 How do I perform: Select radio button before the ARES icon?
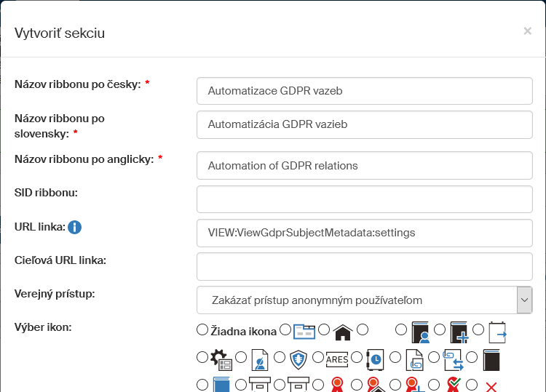(317, 357)
